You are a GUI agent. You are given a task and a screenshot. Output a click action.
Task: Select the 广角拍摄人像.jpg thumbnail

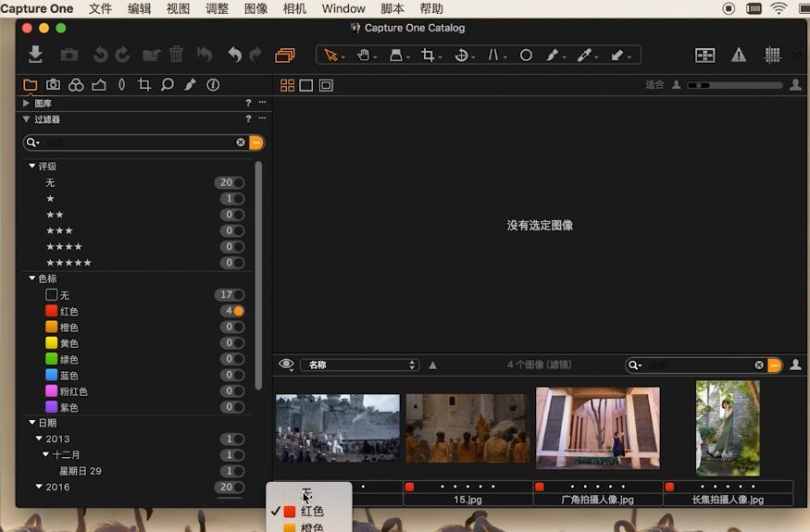pyautogui.click(x=598, y=428)
